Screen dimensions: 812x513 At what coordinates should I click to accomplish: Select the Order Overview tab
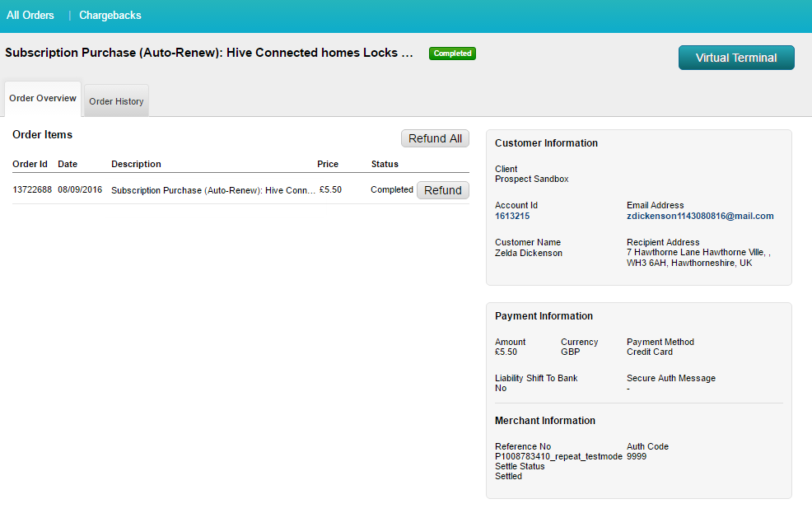point(43,99)
